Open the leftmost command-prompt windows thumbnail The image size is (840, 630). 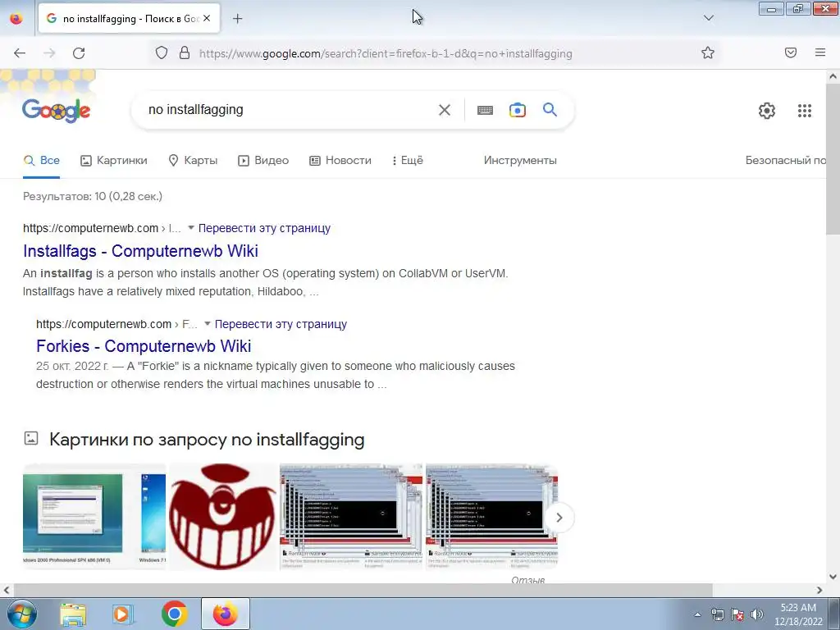pyautogui.click(x=351, y=517)
